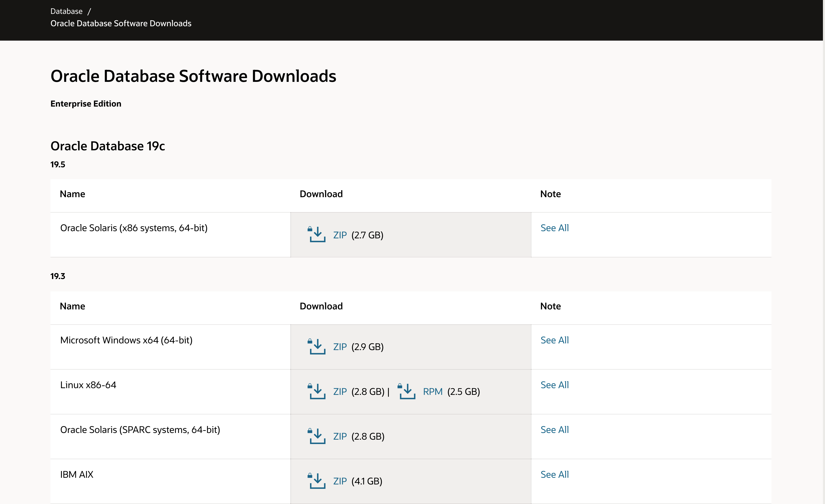Click the download icon in the IBM AIX row
Image resolution: width=825 pixels, height=504 pixels.
[x=316, y=481]
